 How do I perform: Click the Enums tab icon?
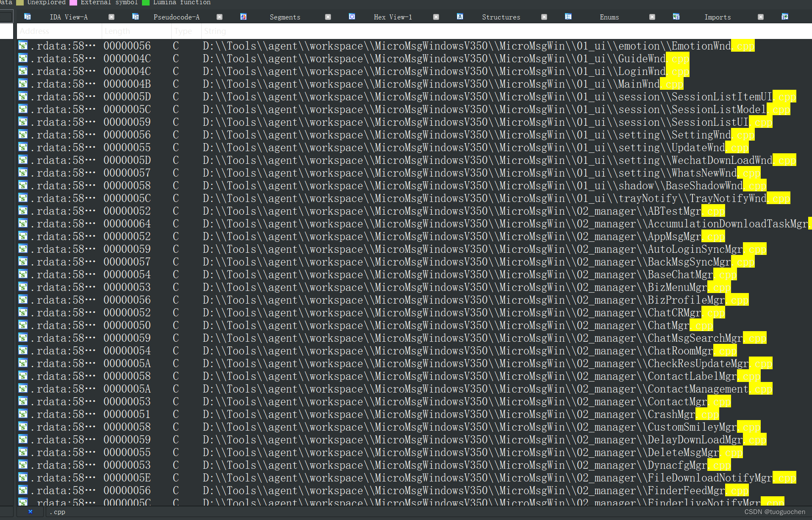click(x=568, y=17)
